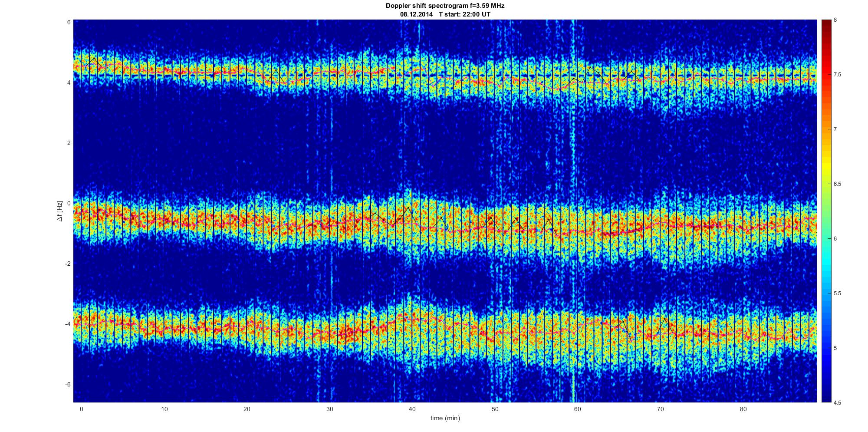Screen dimensions: 868x432
Task: Click y-axis tick label '6'
Action: coord(69,22)
